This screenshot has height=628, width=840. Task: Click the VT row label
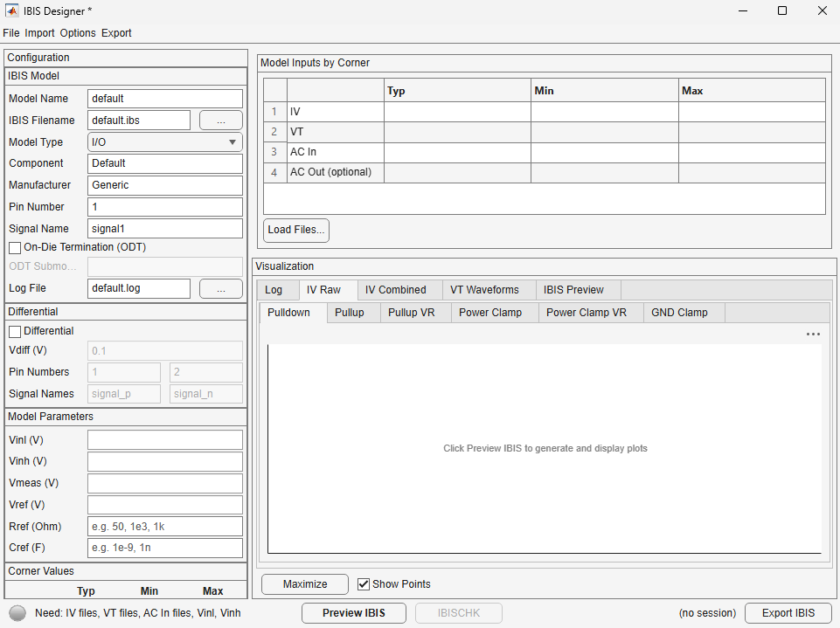coord(297,132)
